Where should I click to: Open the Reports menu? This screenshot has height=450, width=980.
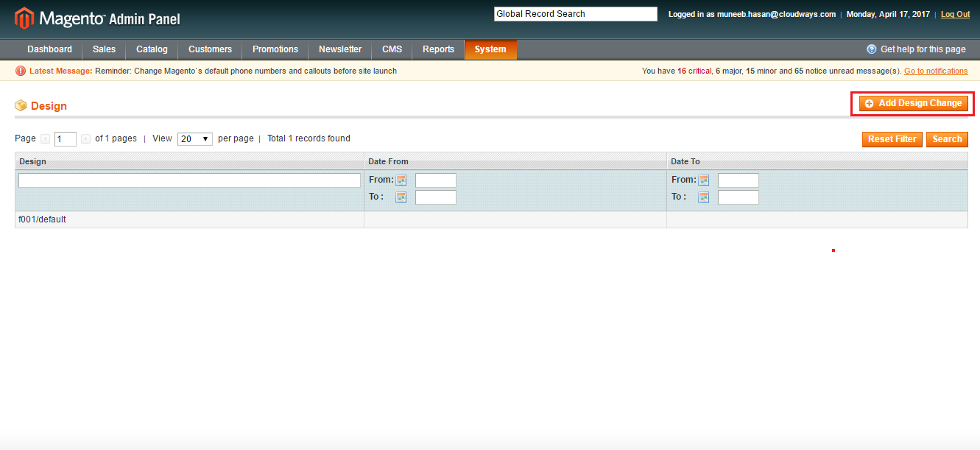438,49
